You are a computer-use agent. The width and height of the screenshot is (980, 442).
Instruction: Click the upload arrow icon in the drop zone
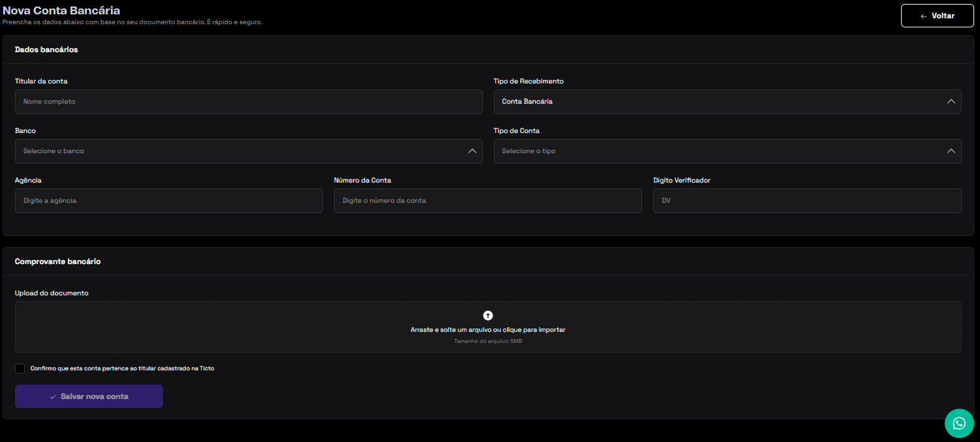pyautogui.click(x=487, y=316)
